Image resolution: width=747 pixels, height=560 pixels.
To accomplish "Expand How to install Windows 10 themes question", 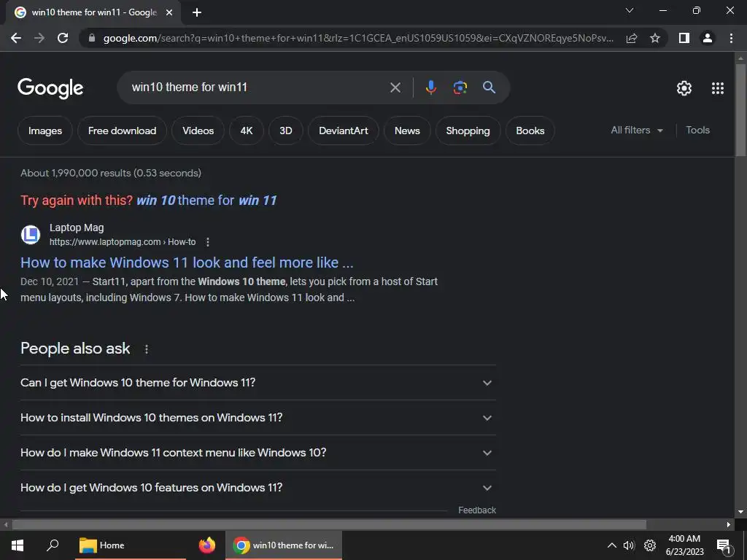I will point(258,418).
